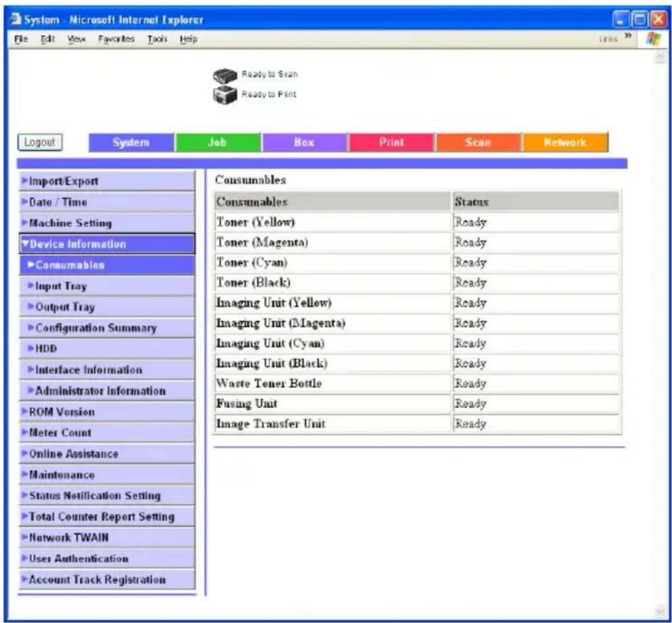The height and width of the screenshot is (623, 672).
Task: Click the Imaging Unit (Yellow) label
Action: 274,303
